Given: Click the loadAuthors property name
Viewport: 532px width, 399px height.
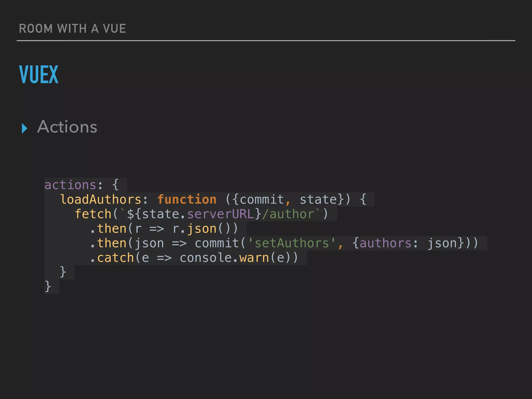Looking at the screenshot, I should 101,199.
